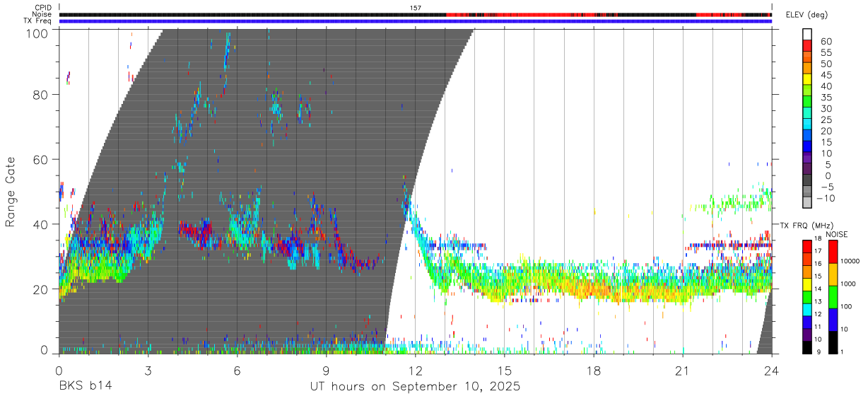
Task: Click the NOISE colorbar label 1
Action: click(843, 352)
